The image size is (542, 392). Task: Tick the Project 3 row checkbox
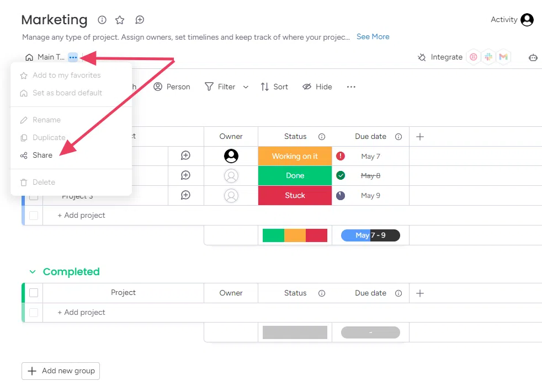(34, 196)
